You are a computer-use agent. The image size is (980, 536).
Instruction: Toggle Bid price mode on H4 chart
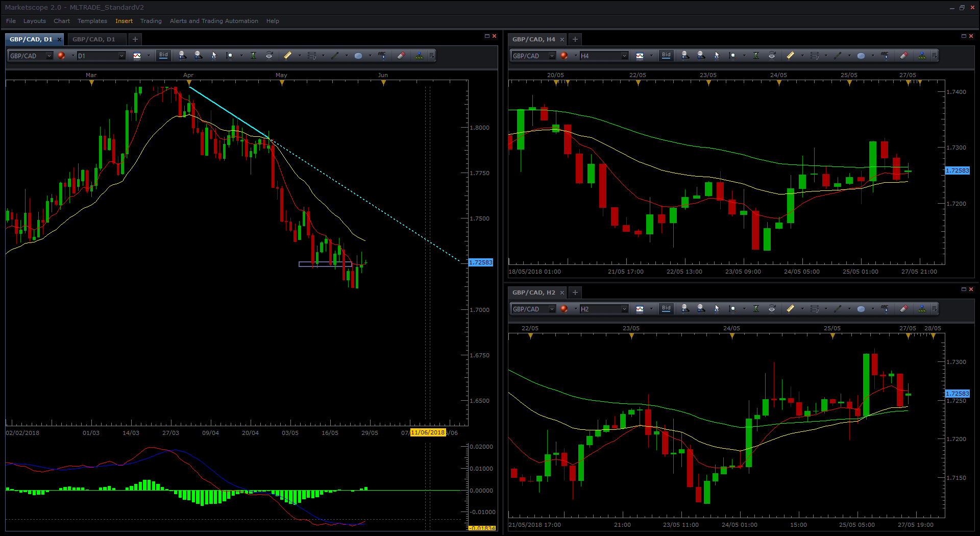666,55
